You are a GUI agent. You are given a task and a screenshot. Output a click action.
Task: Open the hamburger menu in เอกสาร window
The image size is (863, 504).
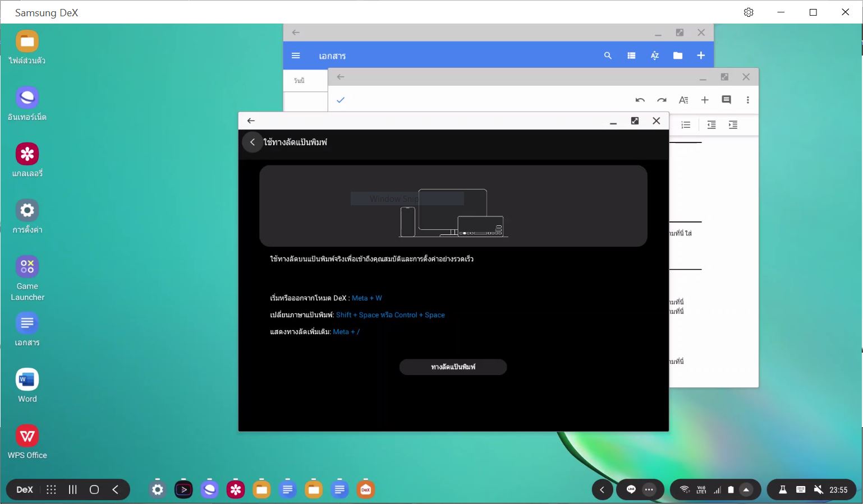[x=296, y=56]
